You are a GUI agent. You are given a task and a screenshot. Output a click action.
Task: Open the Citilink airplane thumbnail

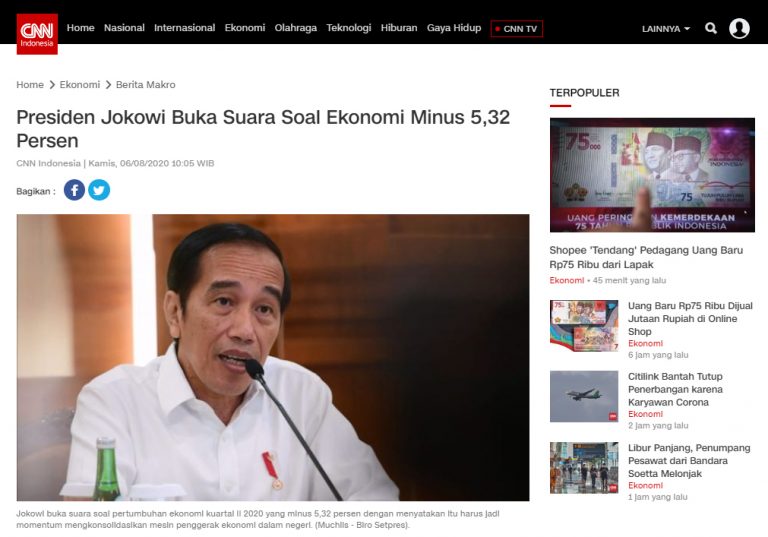(584, 396)
